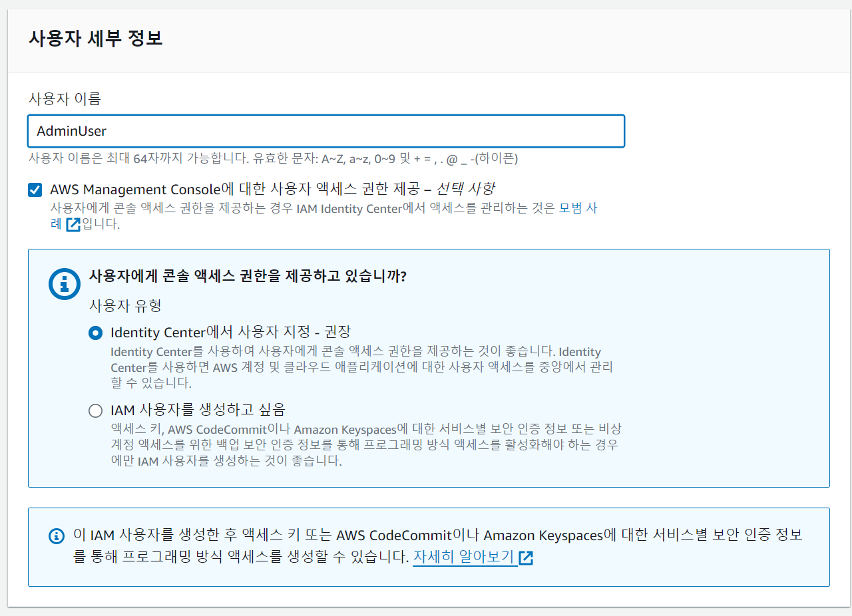Click the username hint text about 64자
This screenshot has height=616, width=852.
click(x=273, y=159)
